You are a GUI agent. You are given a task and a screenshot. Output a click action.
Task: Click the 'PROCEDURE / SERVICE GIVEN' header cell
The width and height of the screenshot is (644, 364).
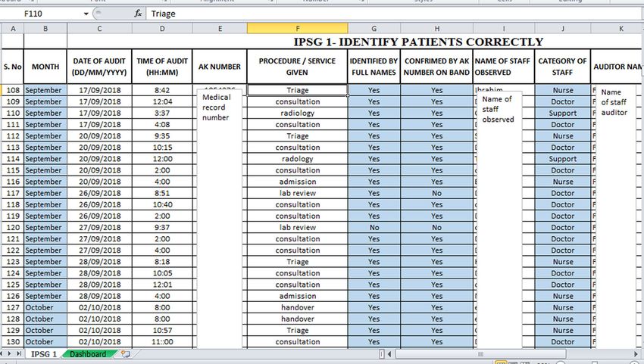coord(297,67)
